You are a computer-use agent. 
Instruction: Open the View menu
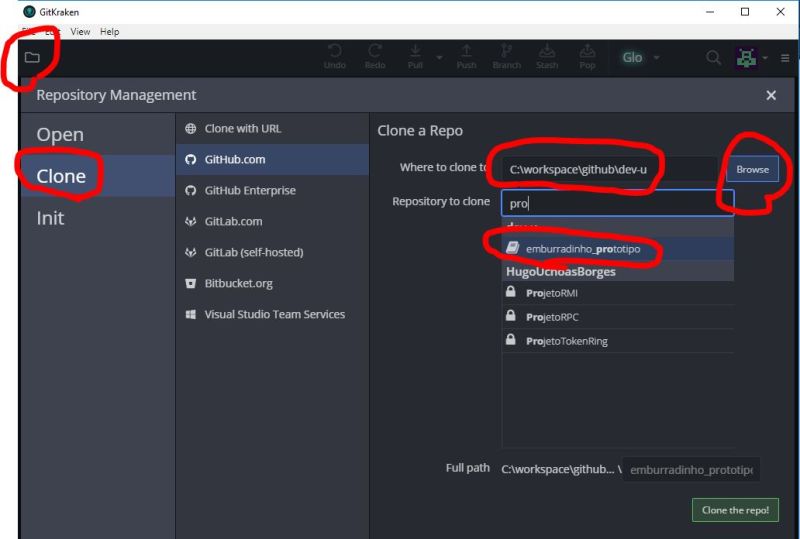(80, 32)
